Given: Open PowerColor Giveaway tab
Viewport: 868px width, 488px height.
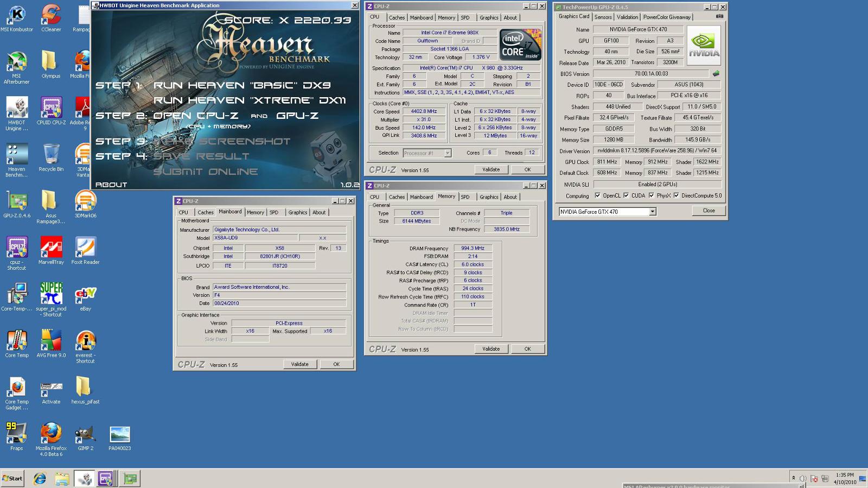Looking at the screenshot, I should tap(667, 17).
